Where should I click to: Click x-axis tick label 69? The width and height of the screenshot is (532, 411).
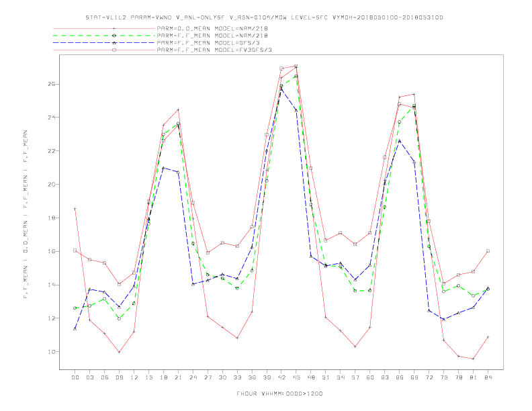tap(414, 377)
